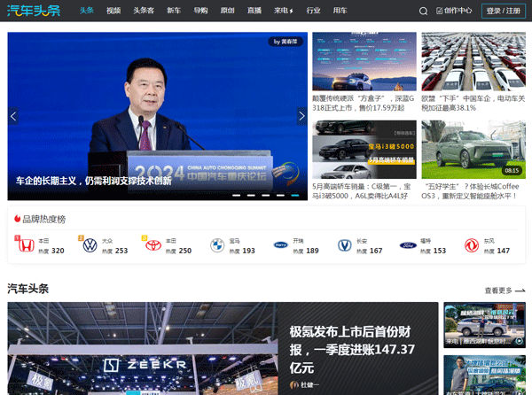The image size is (532, 395).
Task: Click the 福特 brand name text
Action: pos(425,241)
